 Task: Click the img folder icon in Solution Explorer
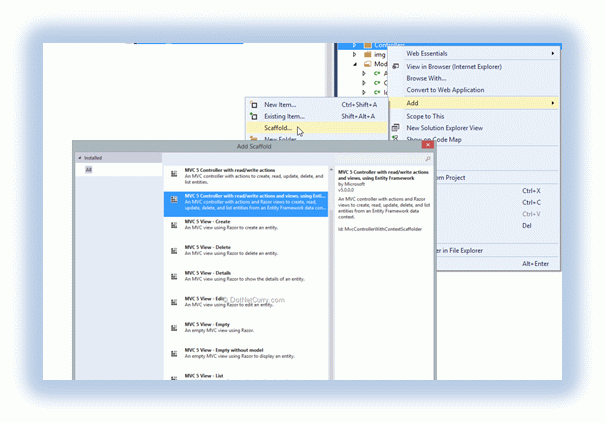(x=368, y=54)
